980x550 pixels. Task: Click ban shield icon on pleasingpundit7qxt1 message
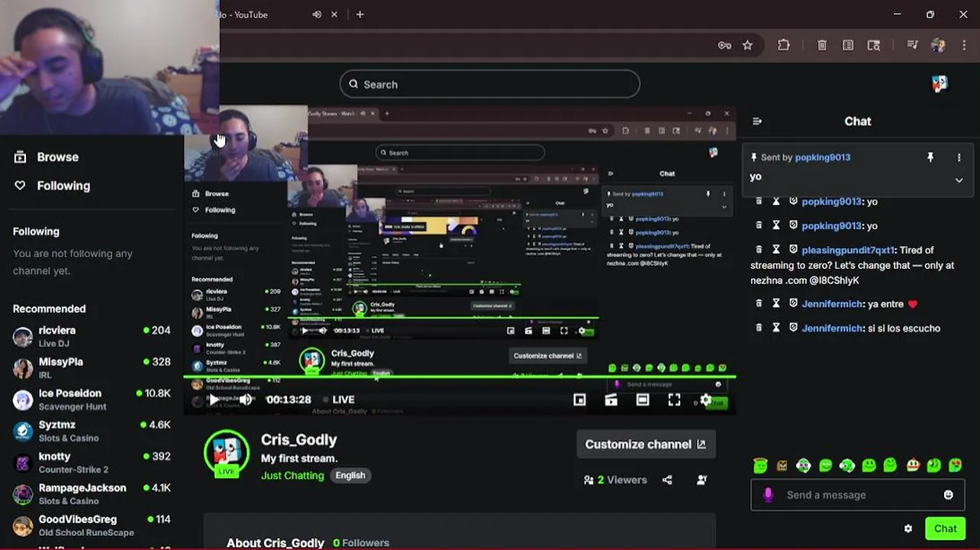pos(793,250)
